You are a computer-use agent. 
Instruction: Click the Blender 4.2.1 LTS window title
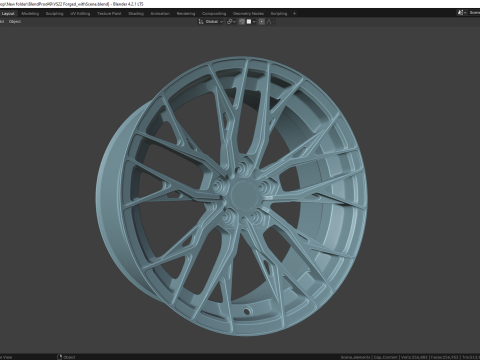[x=128, y=4]
